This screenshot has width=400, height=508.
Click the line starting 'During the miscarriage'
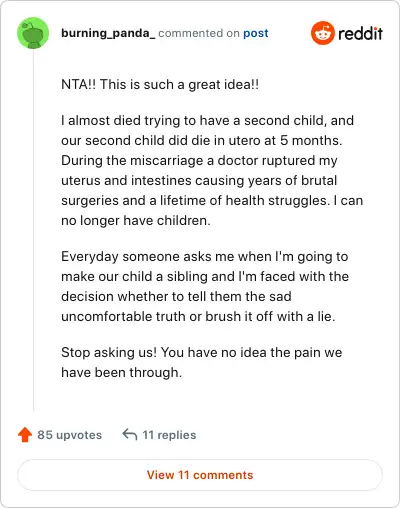[199, 160]
